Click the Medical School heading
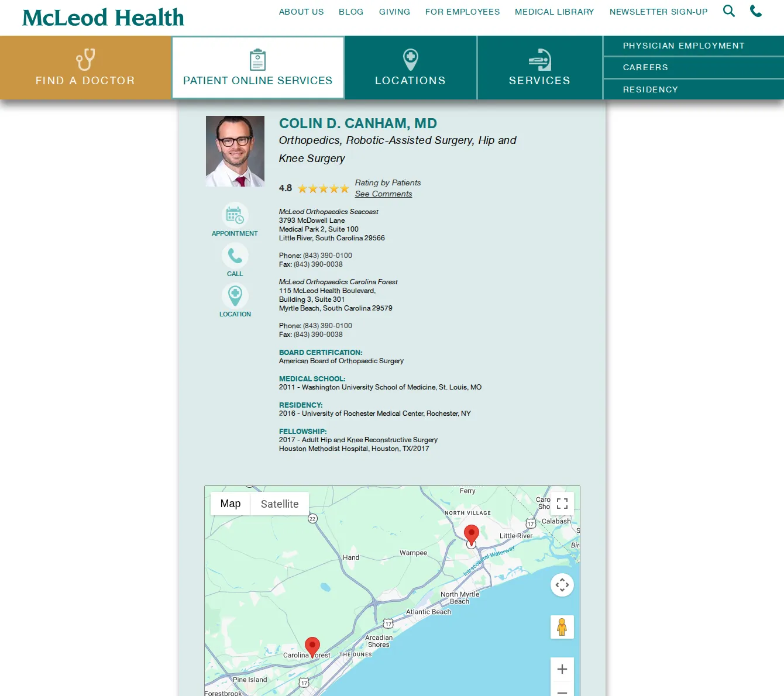Screen dimensions: 784x696 pos(312,379)
